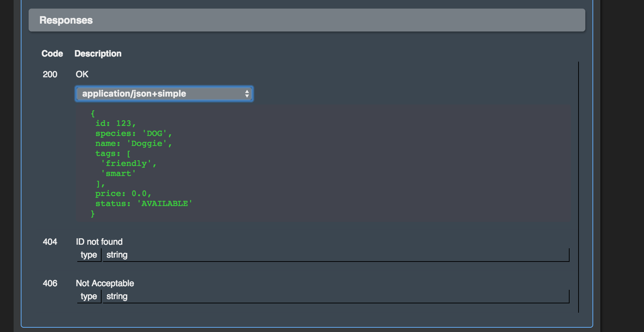The image size is (644, 332).
Task: Open the application/json+simple media type dropdown
Action: (164, 94)
